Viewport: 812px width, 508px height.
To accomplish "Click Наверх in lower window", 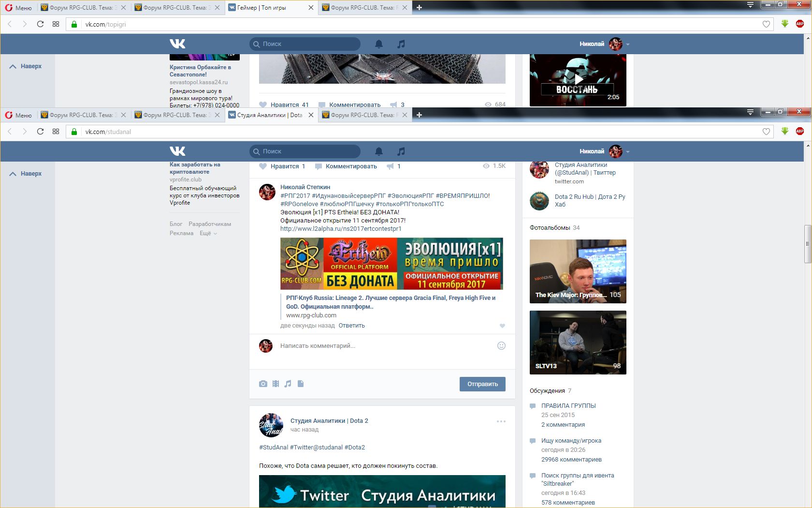I will (26, 174).
